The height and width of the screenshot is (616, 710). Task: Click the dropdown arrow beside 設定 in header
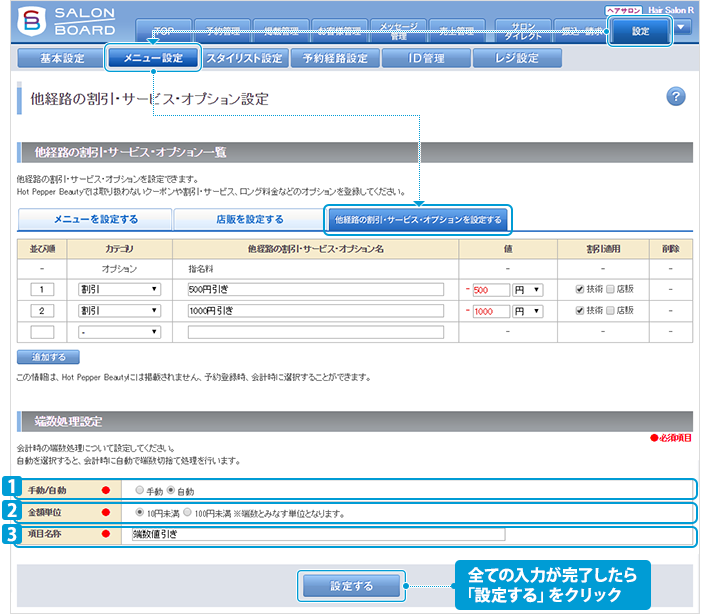tap(683, 27)
